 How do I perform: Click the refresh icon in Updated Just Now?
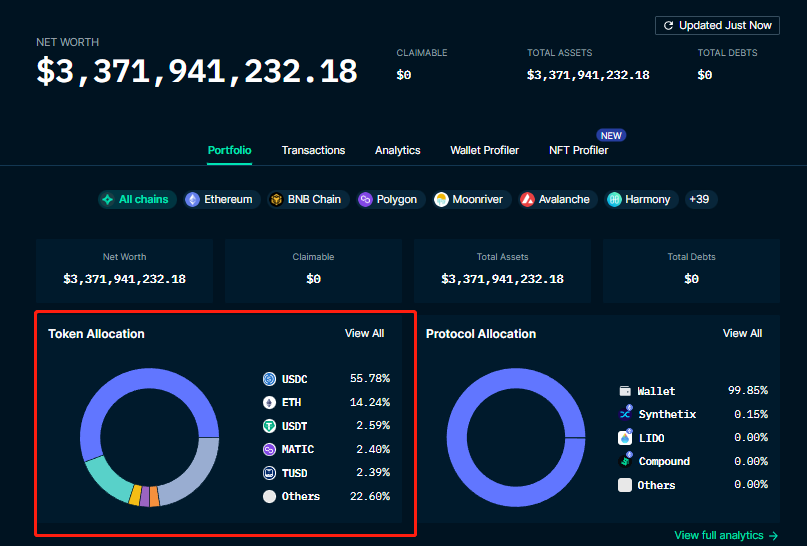click(668, 26)
